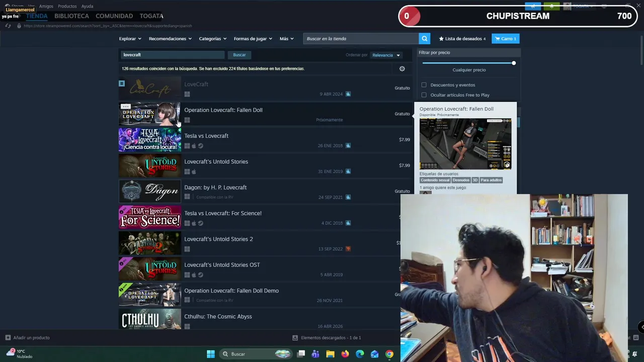644x362 pixels.
Task: Open the Ayuda menu
Action: tap(87, 7)
